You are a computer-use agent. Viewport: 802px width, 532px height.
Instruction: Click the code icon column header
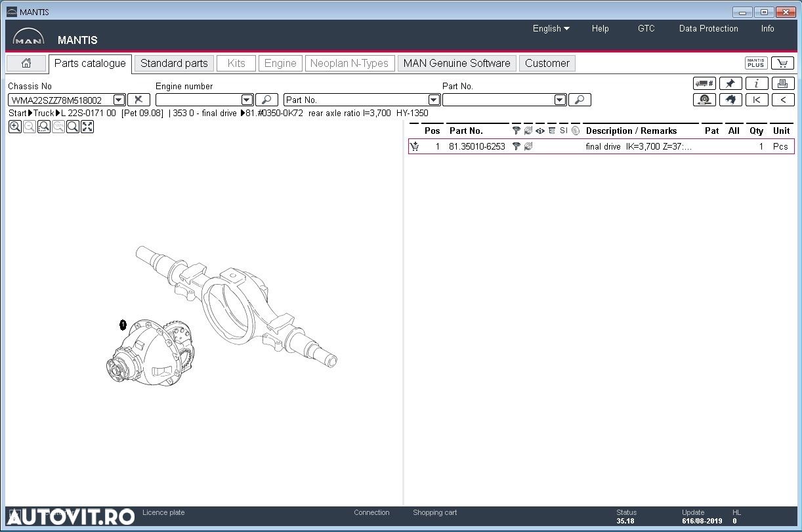pos(540,131)
